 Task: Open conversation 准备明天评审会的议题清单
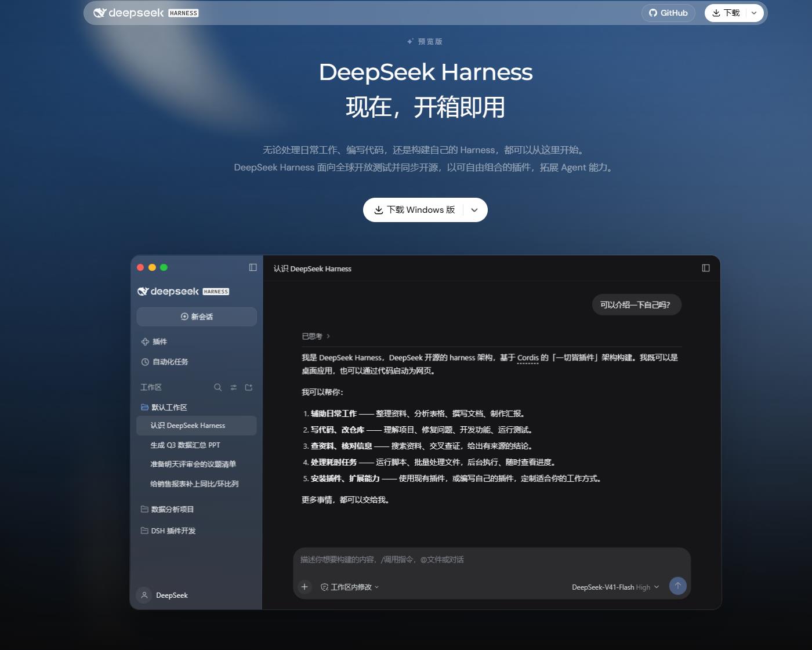pyautogui.click(x=197, y=464)
